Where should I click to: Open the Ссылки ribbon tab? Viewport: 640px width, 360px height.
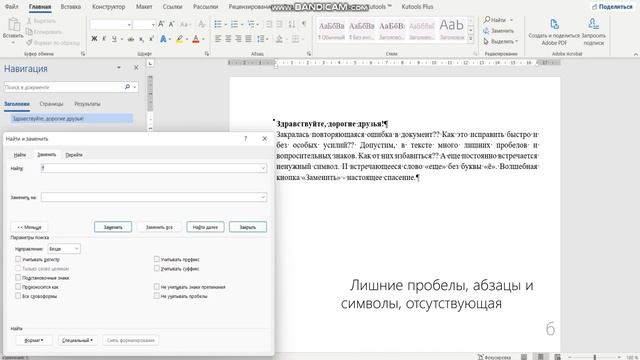coord(172,7)
